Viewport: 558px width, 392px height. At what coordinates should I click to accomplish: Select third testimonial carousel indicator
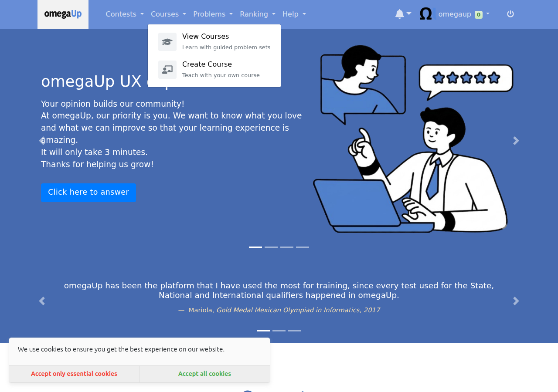tap(295, 331)
